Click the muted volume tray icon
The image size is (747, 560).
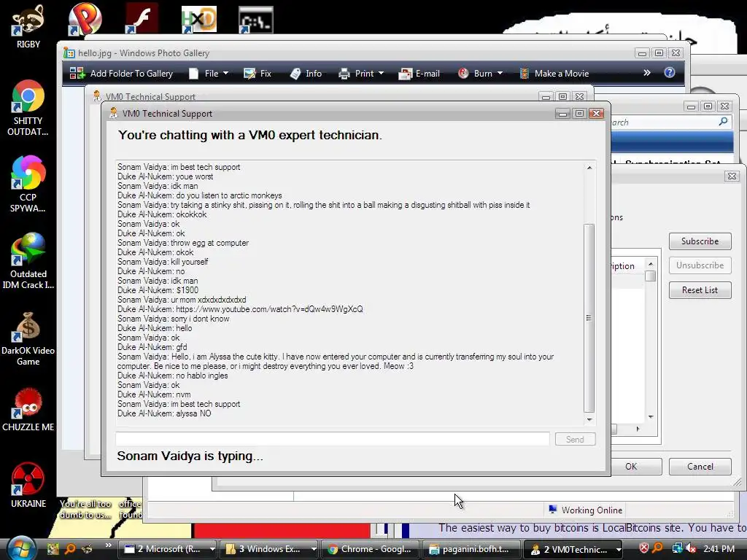pyautogui.click(x=692, y=548)
